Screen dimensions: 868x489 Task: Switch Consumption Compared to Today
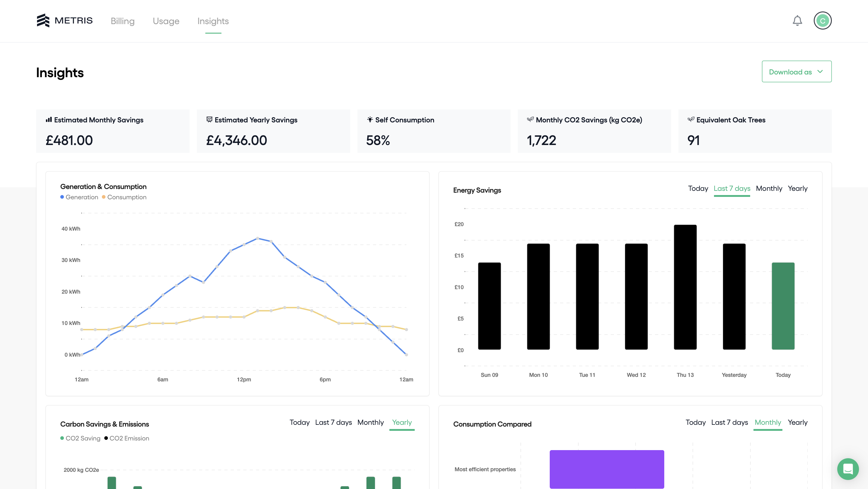[696, 422]
